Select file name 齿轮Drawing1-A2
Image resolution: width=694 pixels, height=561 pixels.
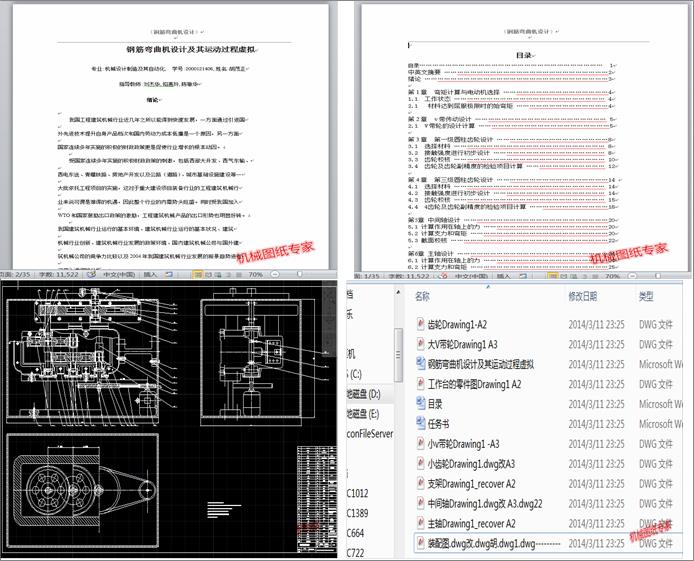(x=457, y=324)
